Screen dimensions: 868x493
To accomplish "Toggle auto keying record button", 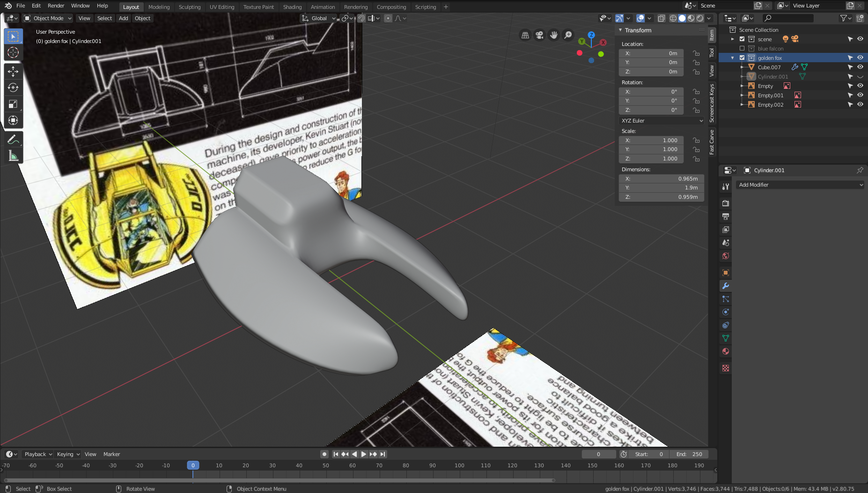I will click(324, 454).
